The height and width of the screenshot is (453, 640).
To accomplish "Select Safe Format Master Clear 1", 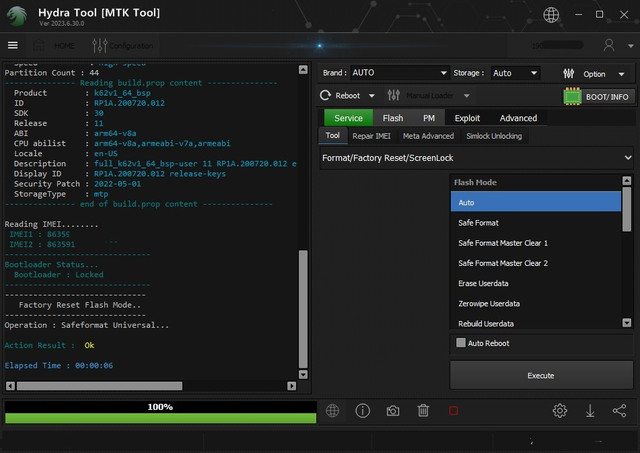I will 536,243.
